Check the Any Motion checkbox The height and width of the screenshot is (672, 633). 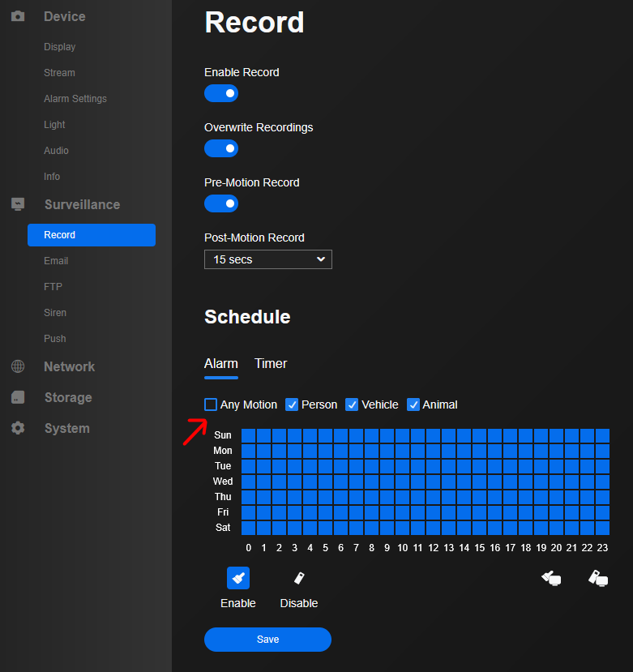pyautogui.click(x=211, y=404)
